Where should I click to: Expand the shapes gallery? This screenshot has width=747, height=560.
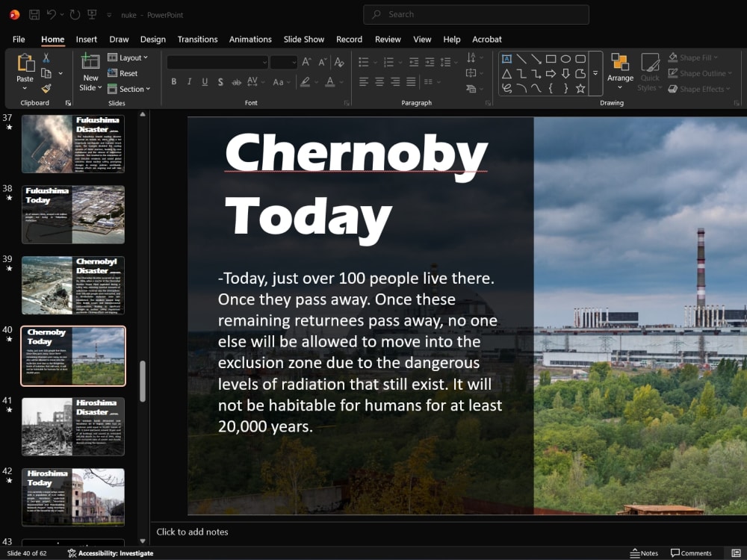coord(595,73)
